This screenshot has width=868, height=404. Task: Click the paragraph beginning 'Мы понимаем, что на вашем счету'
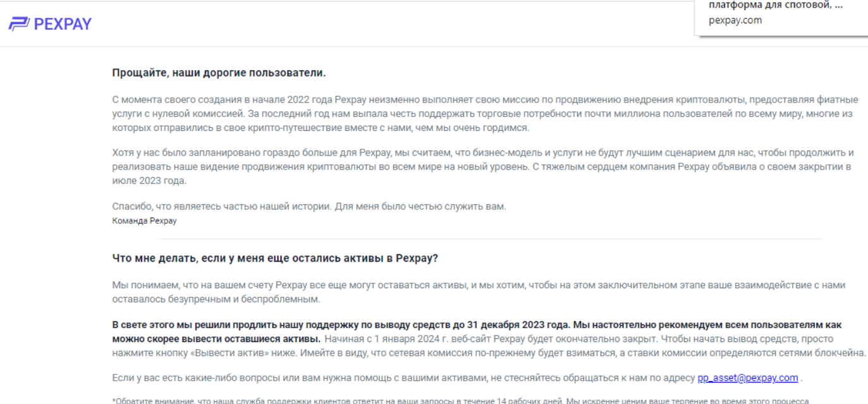coord(478,292)
